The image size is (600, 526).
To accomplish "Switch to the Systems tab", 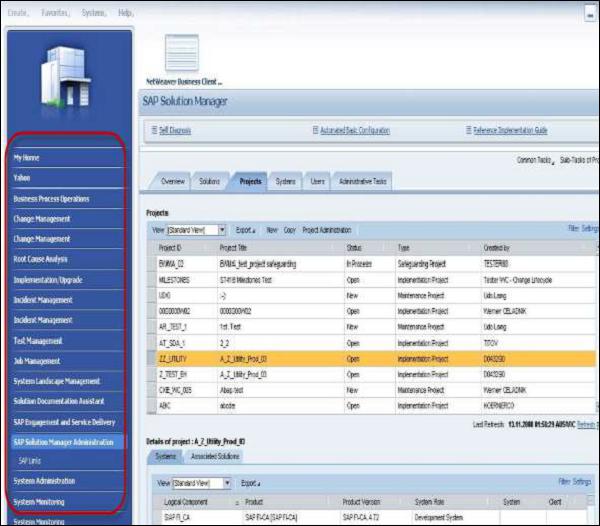I will 285,181.
